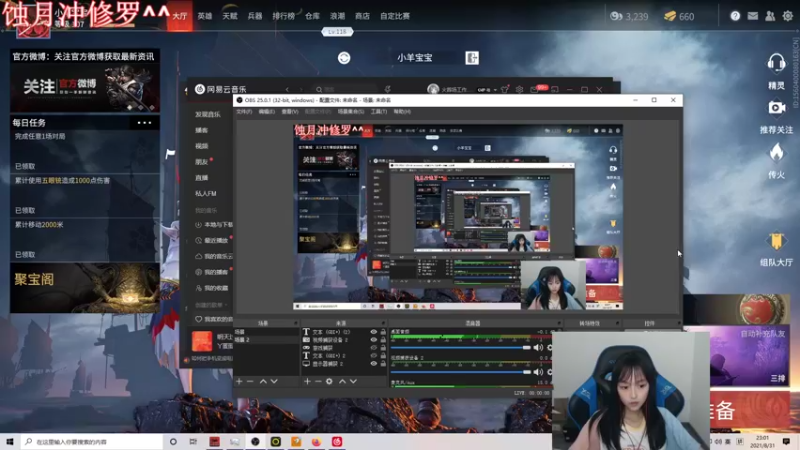Open 组队大厅 banner icon
Screen dimensions: 800x450
tap(776, 241)
